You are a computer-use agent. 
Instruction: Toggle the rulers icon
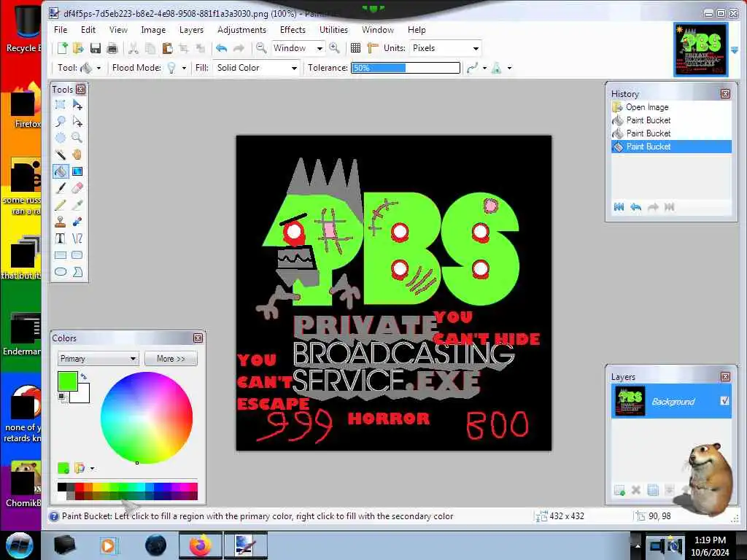point(373,48)
